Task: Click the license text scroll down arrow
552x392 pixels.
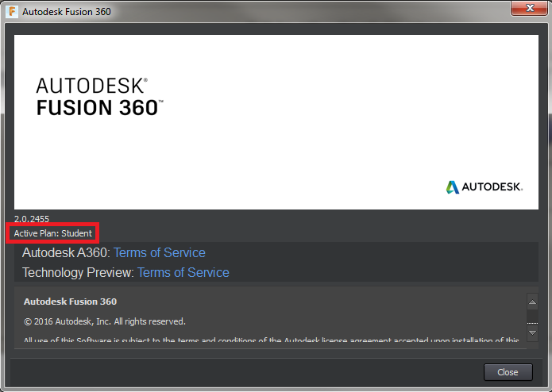Action: 532,332
